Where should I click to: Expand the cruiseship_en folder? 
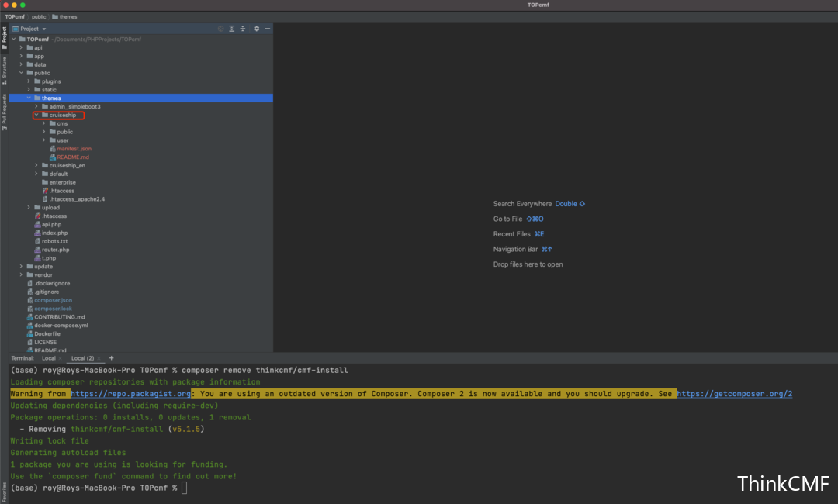(36, 165)
